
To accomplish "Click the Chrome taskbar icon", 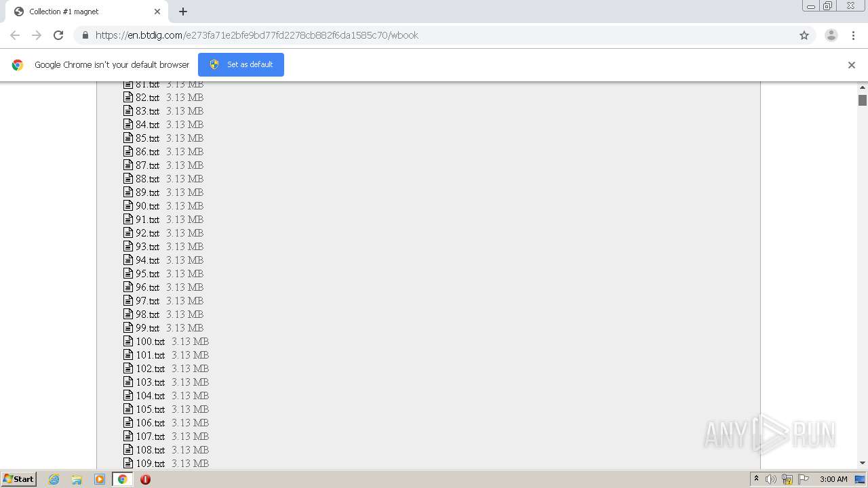I will [122, 479].
